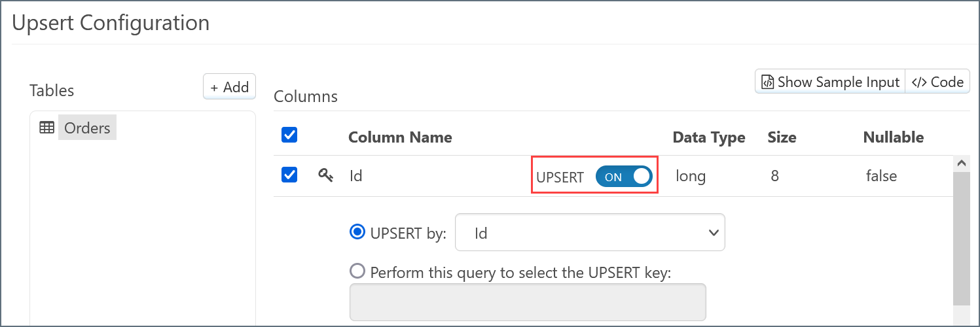980x327 pixels.
Task: Click the key icon in the Id row
Action: [x=325, y=175]
